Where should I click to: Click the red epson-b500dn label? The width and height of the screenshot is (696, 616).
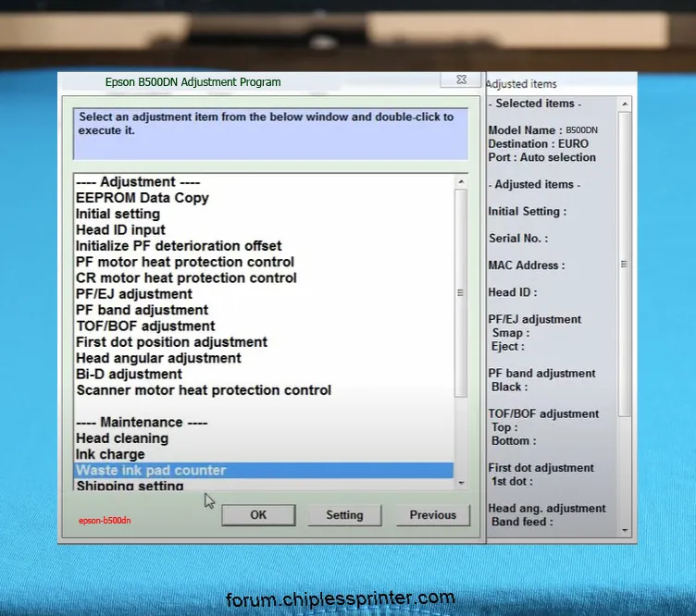click(x=105, y=520)
